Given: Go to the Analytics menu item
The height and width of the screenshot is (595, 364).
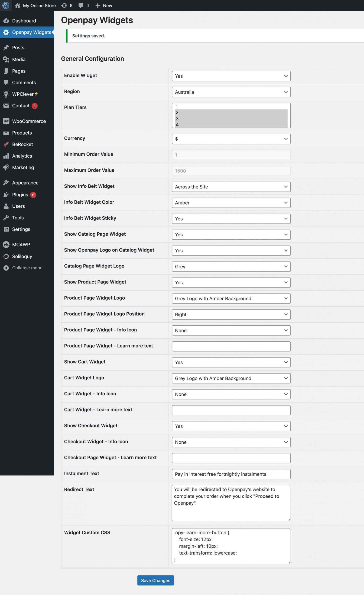Looking at the screenshot, I should [27, 156].
